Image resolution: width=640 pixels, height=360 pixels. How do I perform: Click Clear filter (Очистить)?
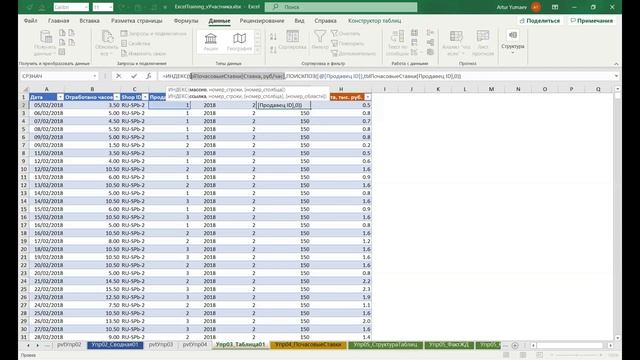pyautogui.click(x=346, y=33)
